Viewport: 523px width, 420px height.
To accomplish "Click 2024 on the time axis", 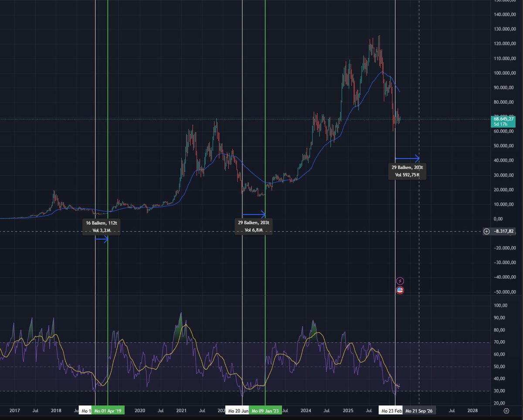I will [x=306, y=410].
